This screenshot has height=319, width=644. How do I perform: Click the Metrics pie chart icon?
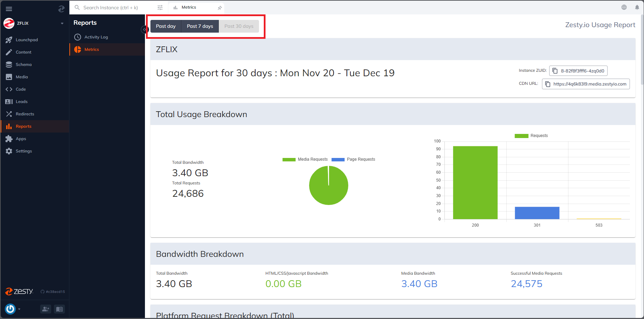coord(78,49)
